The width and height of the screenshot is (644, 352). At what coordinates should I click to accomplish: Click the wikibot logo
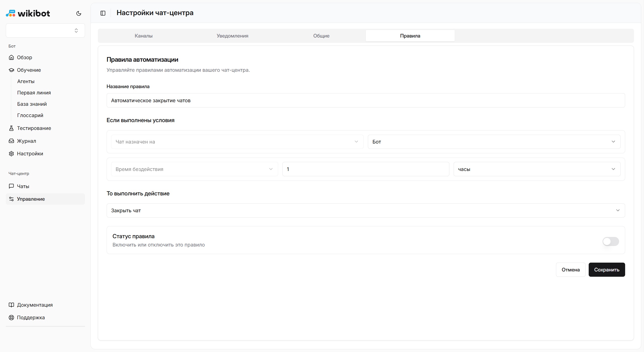click(x=28, y=13)
